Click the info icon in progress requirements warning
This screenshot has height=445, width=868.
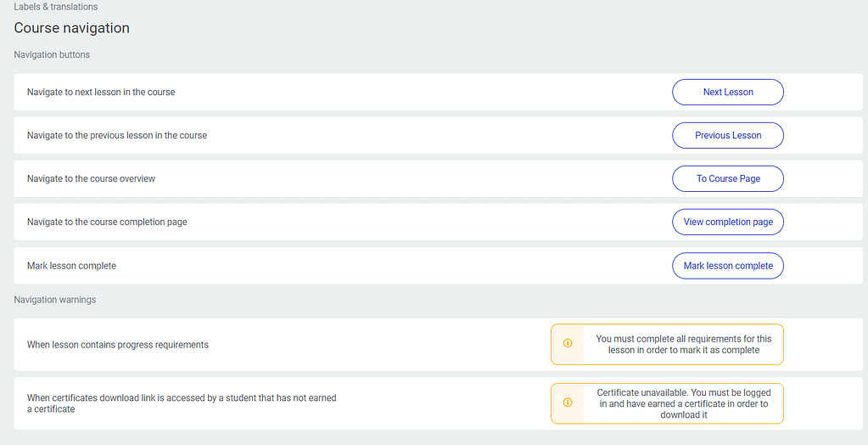click(x=568, y=344)
